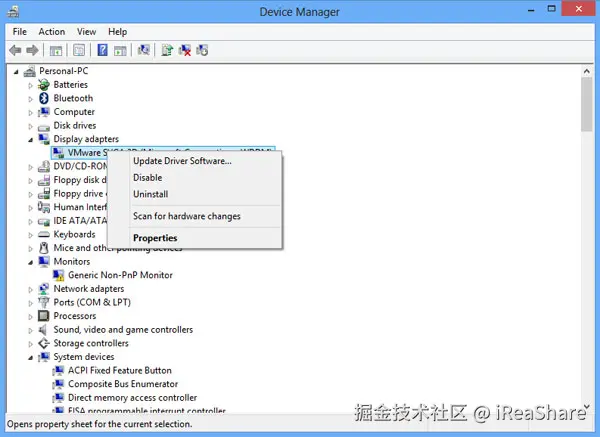The width and height of the screenshot is (600, 437).
Task: Select the System devices label
Action: [x=84, y=357]
